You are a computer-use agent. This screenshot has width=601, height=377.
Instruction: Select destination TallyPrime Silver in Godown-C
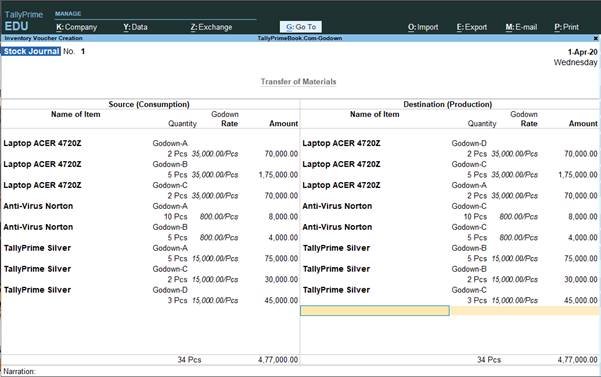click(x=336, y=290)
